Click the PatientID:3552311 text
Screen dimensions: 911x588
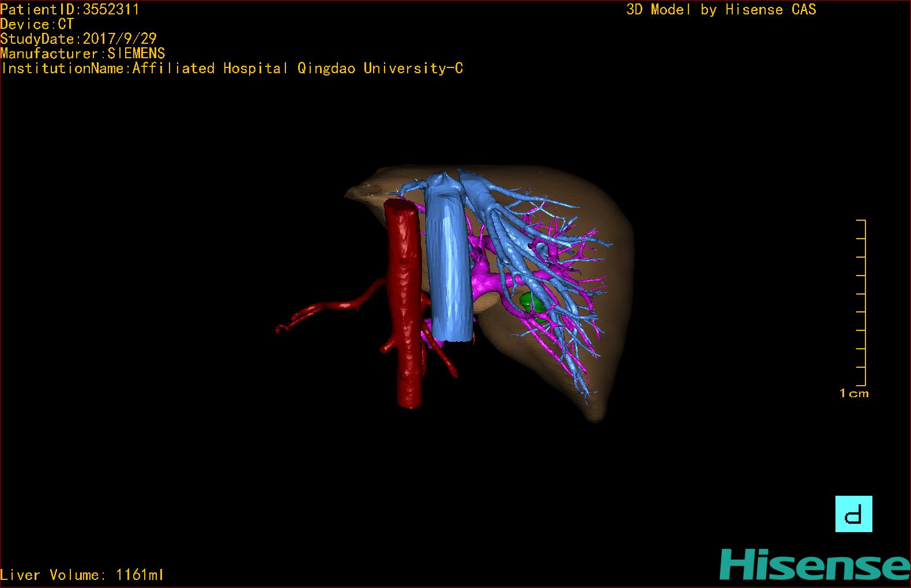70,10
